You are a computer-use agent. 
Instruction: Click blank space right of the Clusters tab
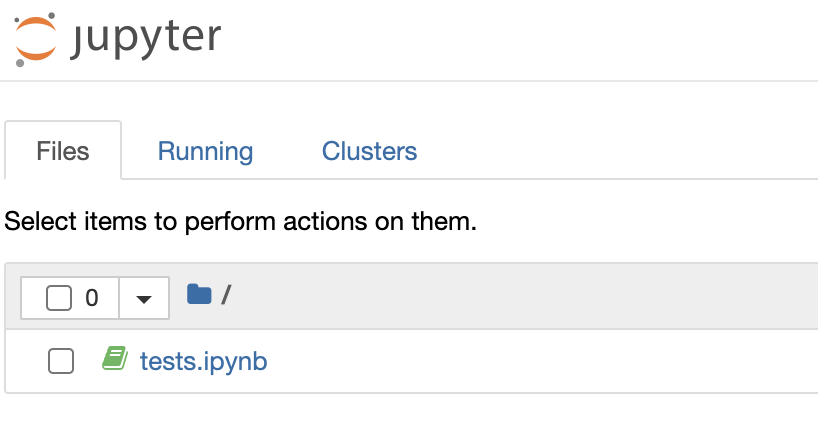pos(616,151)
